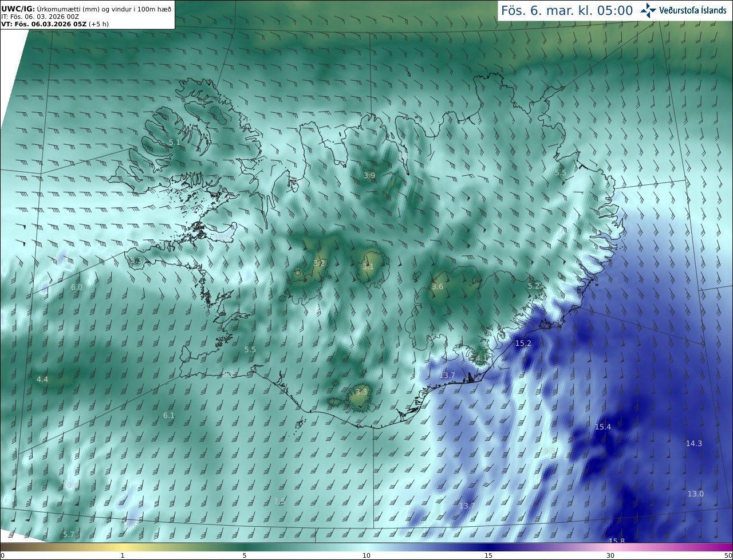Click the 4.1 value on the map
The image size is (733, 560).
tap(482, 358)
